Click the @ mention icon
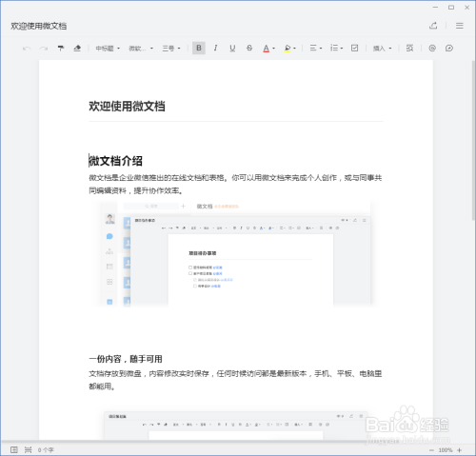Viewport: 476px width, 456px height. pos(432,48)
